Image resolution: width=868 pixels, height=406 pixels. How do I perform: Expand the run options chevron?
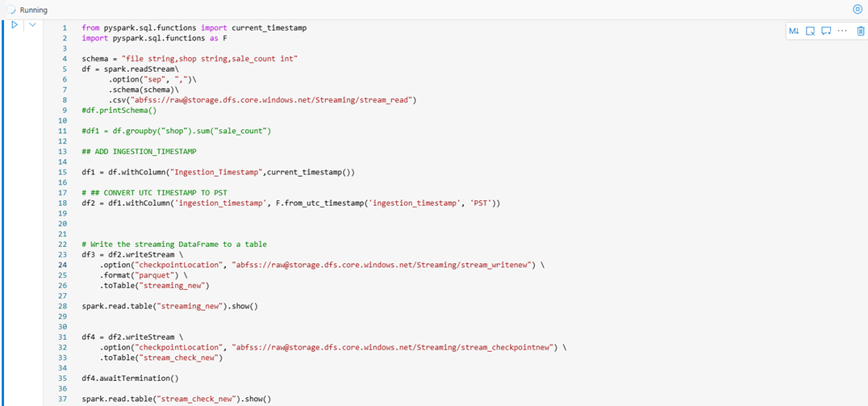pyautogui.click(x=32, y=26)
